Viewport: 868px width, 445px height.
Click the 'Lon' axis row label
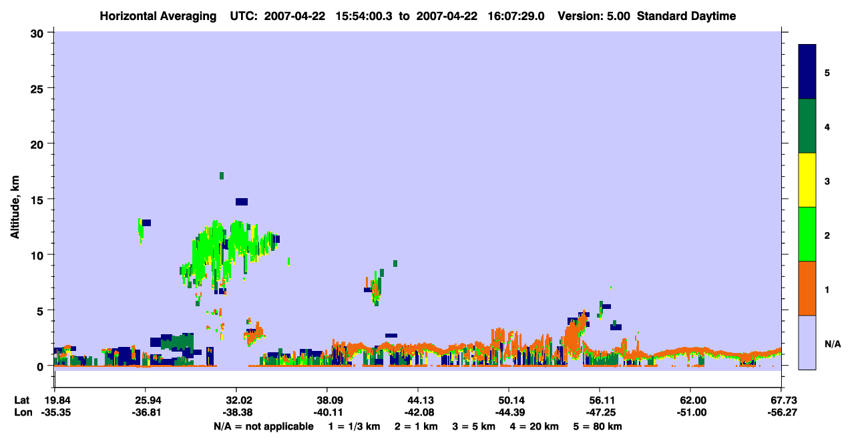tap(23, 413)
